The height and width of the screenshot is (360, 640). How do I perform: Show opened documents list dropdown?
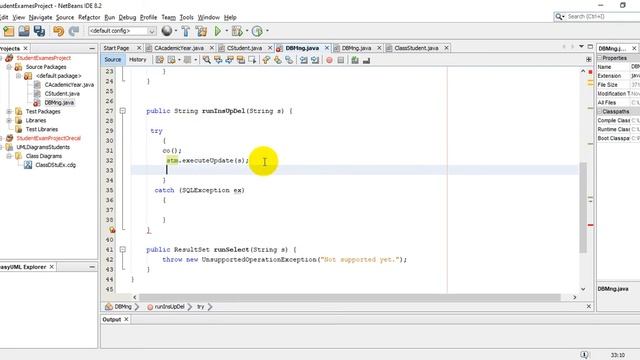581,47
